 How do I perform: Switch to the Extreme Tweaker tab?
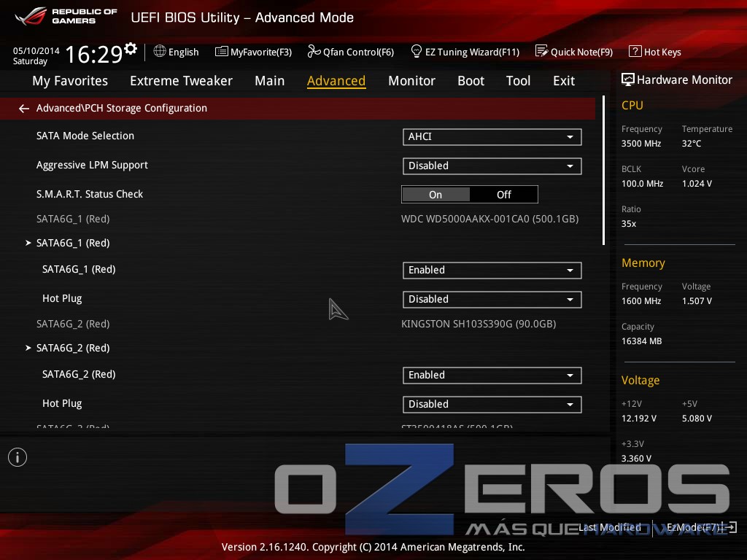point(181,81)
